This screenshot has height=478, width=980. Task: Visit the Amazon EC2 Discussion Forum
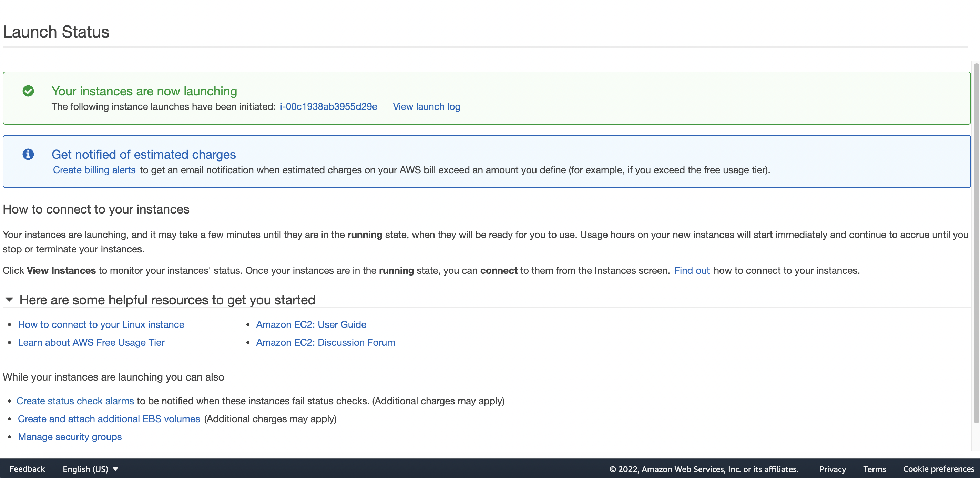point(325,342)
